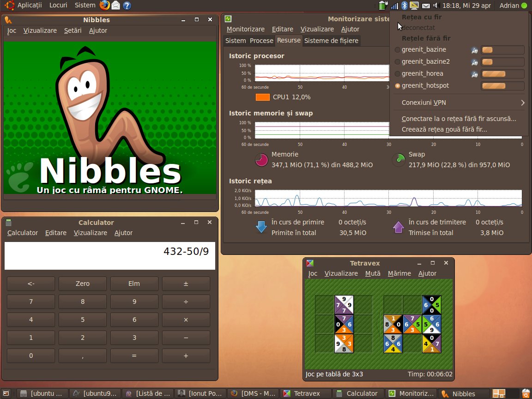Open the Locuri menu
Image resolution: width=532 pixels, height=399 pixels.
[x=58, y=6]
